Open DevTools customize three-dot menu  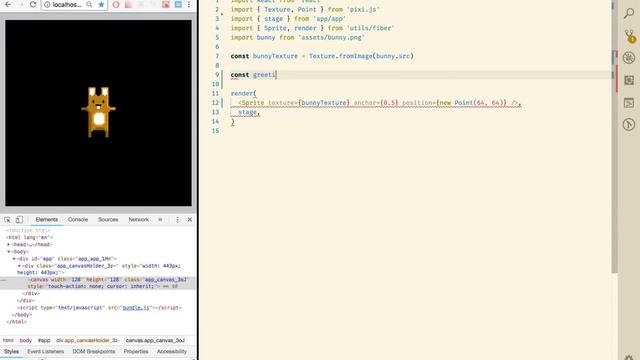pos(178,220)
